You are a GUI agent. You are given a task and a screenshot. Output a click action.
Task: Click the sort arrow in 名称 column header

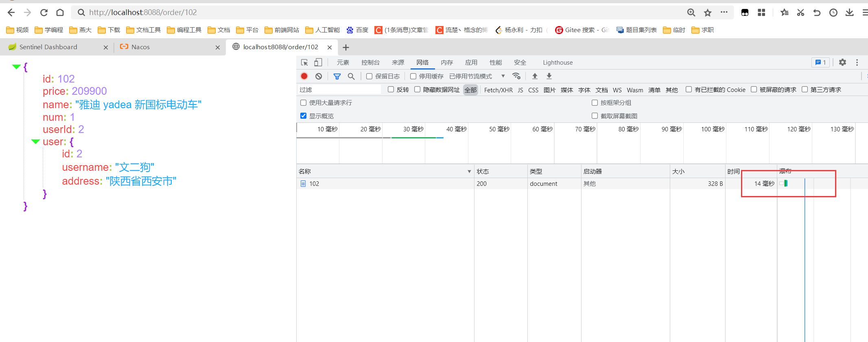(x=469, y=172)
